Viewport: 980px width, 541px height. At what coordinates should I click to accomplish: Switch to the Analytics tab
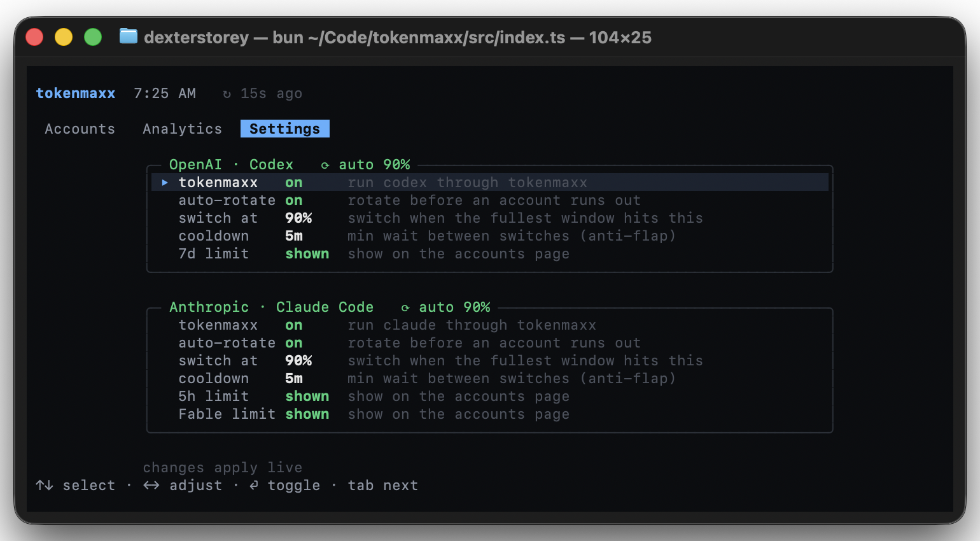point(183,129)
